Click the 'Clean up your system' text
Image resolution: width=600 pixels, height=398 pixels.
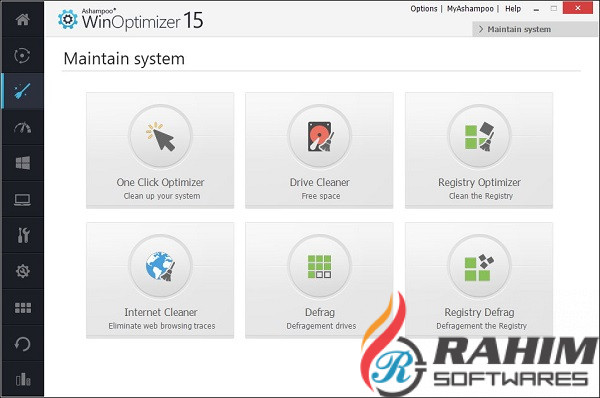click(x=162, y=196)
